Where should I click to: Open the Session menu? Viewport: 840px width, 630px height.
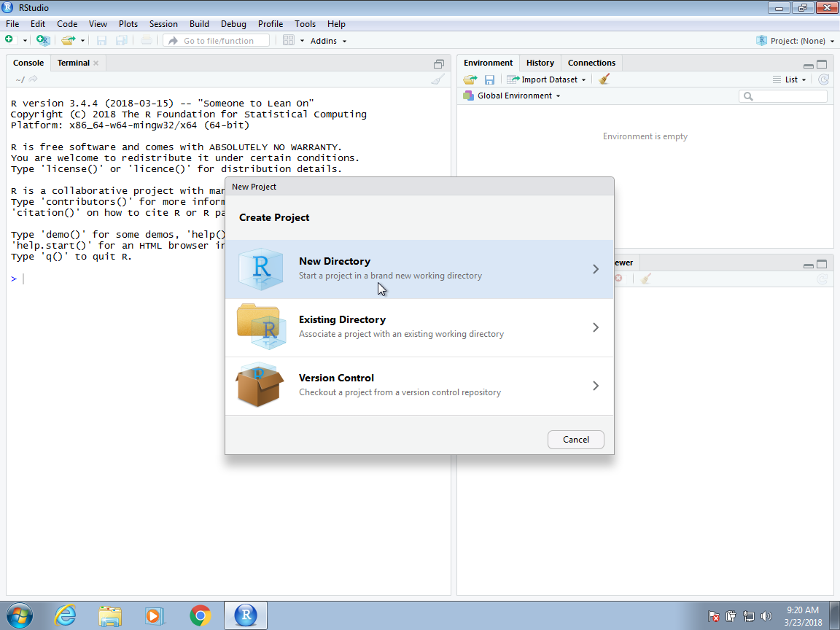point(163,23)
